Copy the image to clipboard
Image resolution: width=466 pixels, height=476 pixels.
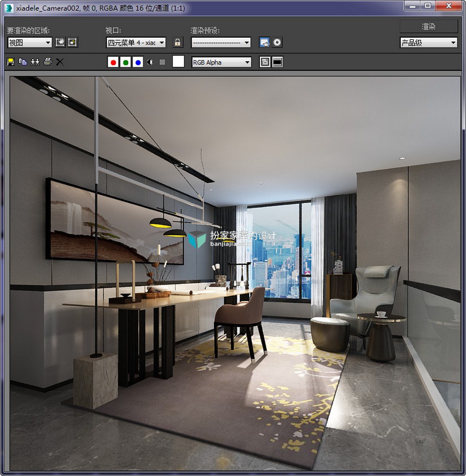(x=23, y=62)
